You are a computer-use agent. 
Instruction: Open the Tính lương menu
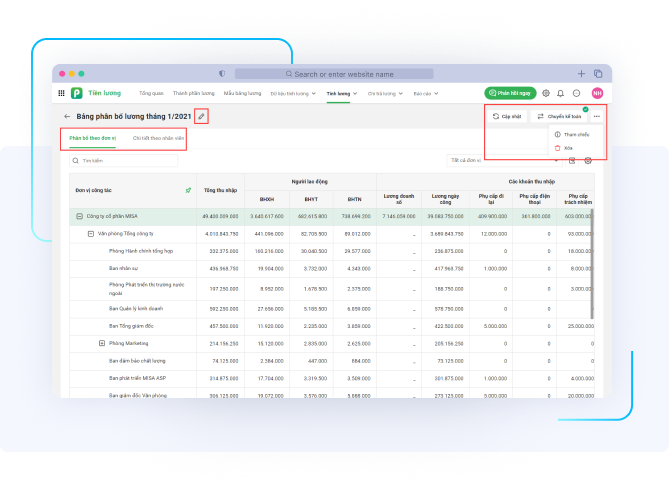[341, 93]
